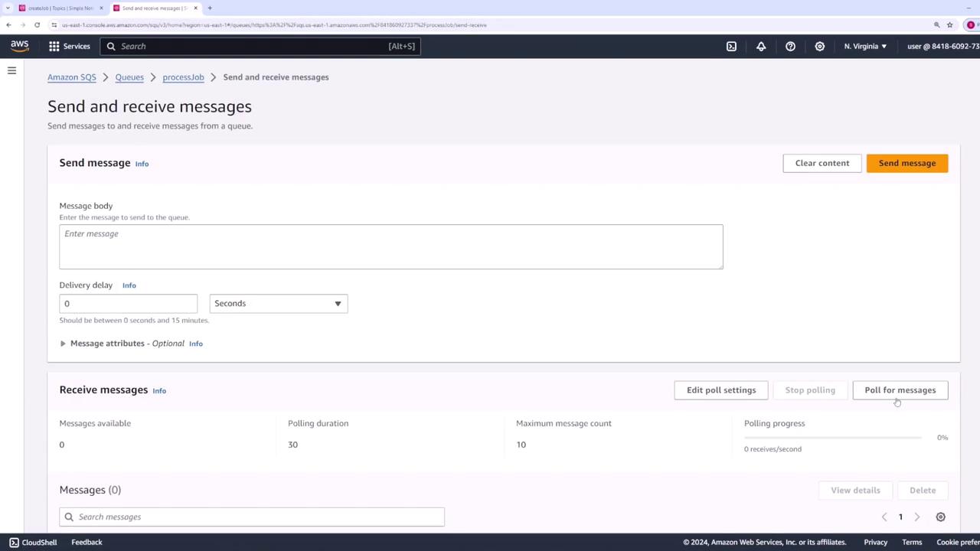The image size is (980, 551).
Task: Select the Send and receive messages tab
Action: click(154, 8)
